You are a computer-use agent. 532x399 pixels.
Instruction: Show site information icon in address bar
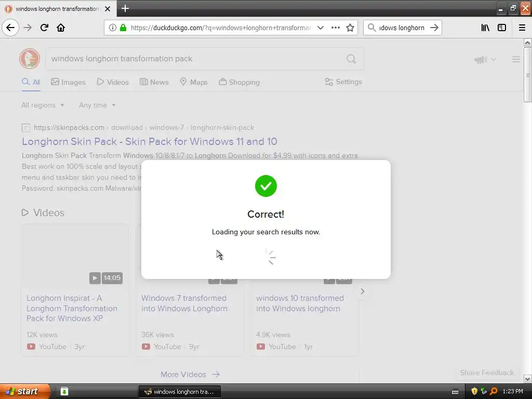[113, 28]
